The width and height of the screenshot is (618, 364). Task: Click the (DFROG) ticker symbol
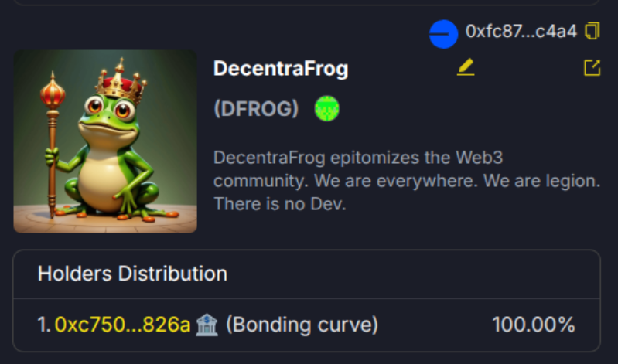point(256,108)
